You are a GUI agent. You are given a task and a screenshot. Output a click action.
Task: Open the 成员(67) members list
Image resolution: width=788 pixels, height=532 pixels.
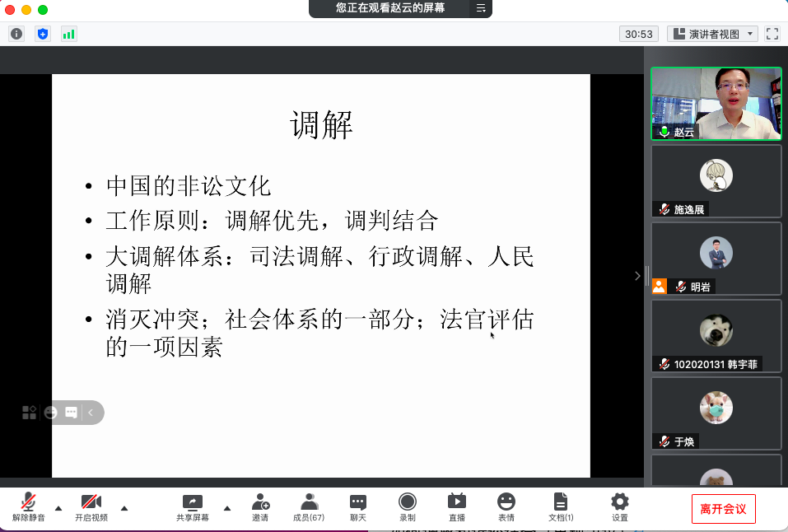pyautogui.click(x=309, y=506)
